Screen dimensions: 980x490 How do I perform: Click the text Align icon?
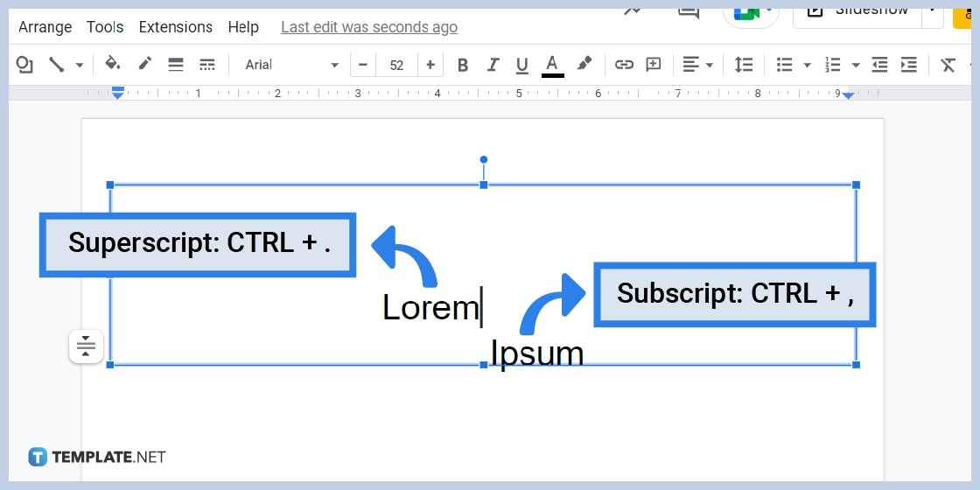(690, 65)
